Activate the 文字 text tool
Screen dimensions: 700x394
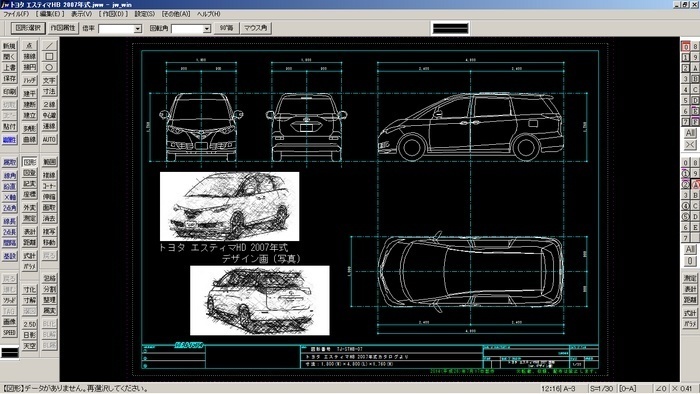(x=49, y=81)
